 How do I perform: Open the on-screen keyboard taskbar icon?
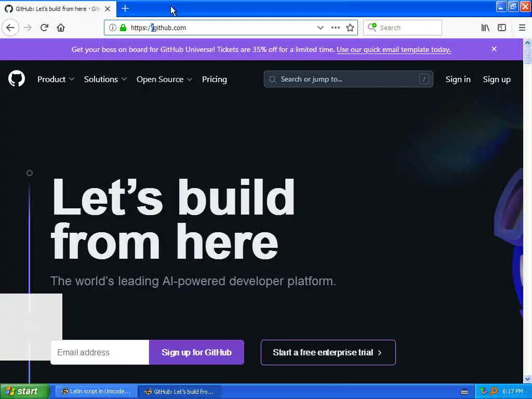464,392
